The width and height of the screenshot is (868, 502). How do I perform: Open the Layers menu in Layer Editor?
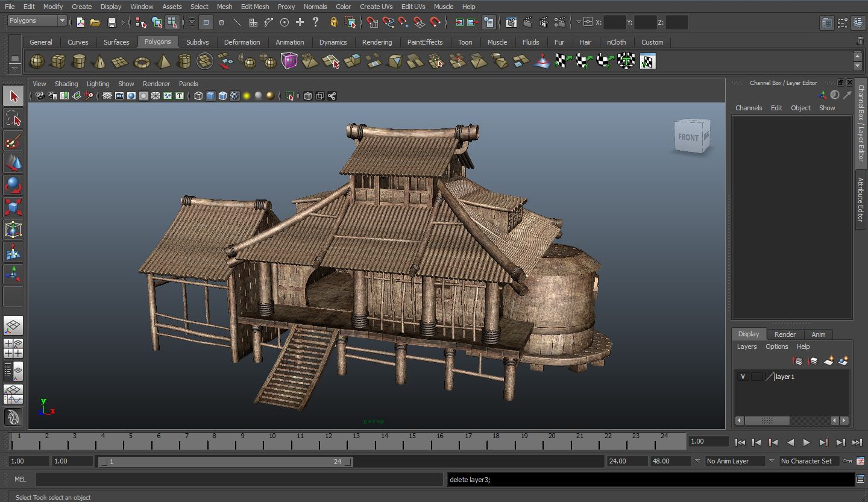click(x=747, y=347)
